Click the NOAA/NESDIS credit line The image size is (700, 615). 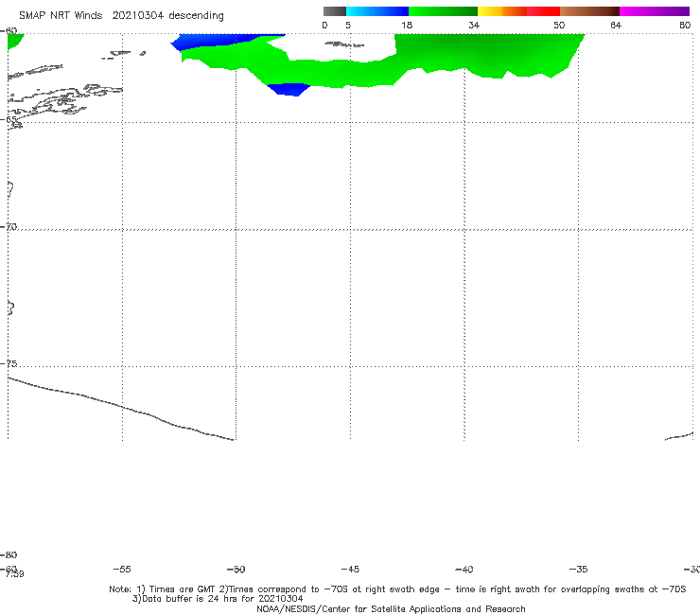391,608
